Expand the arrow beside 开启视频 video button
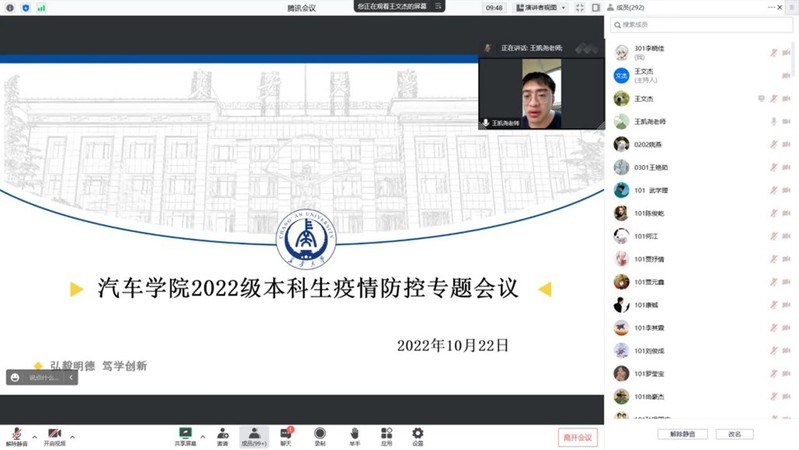Viewport: 799px width, 450px height. point(72,437)
